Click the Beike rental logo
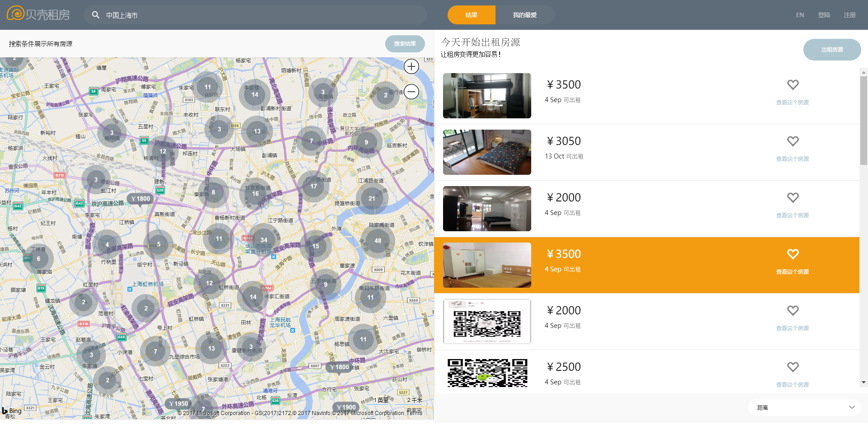 pos(39,14)
